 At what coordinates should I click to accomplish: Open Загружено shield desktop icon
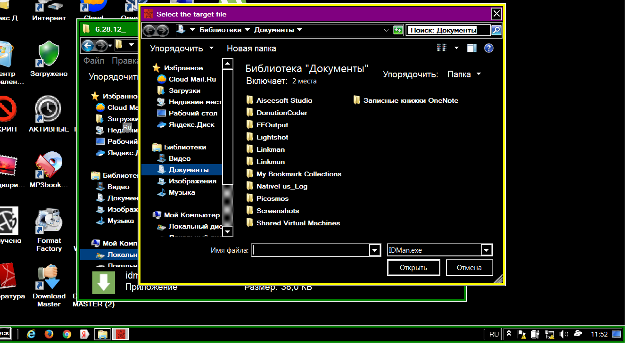[49, 59]
